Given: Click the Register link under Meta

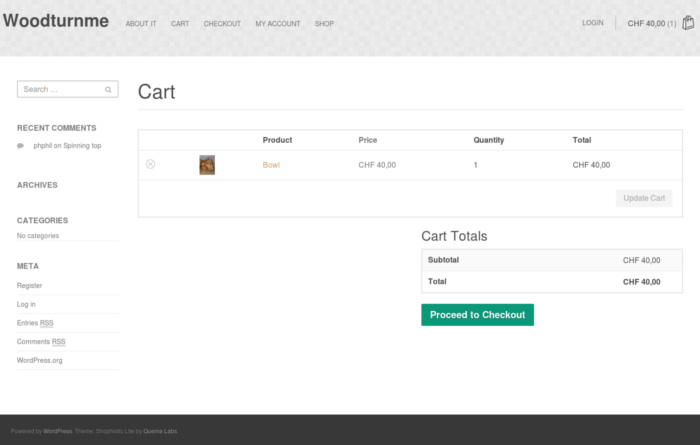Looking at the screenshot, I should (29, 286).
